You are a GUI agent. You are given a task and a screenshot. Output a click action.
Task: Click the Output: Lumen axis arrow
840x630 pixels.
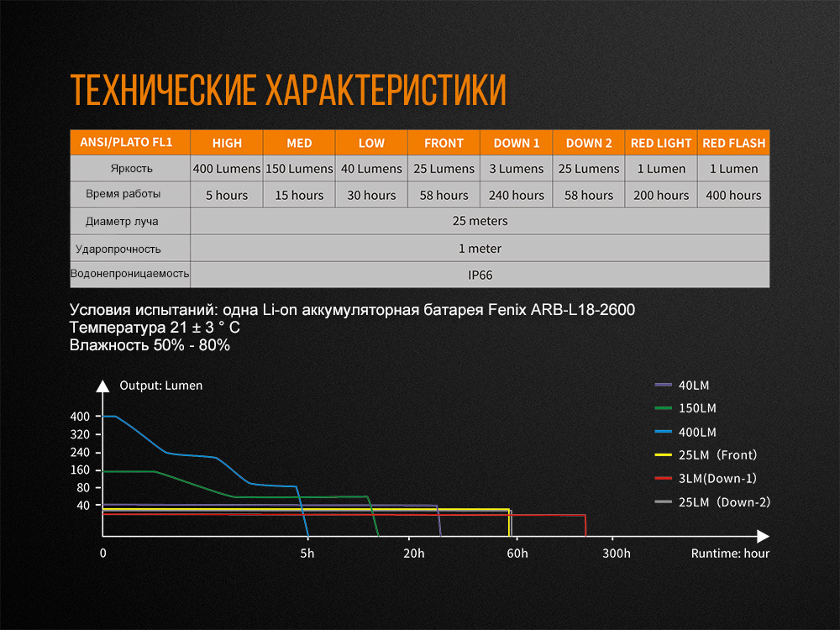[103, 386]
